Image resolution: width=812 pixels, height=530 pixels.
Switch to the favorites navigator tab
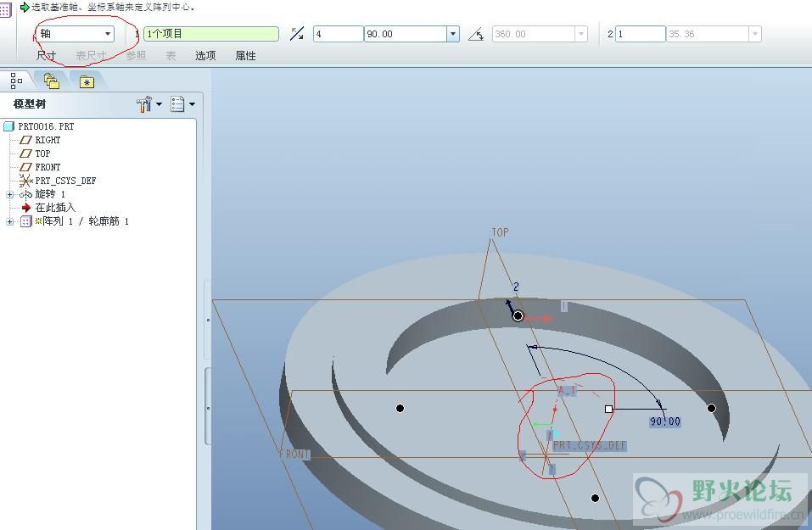tap(87, 81)
